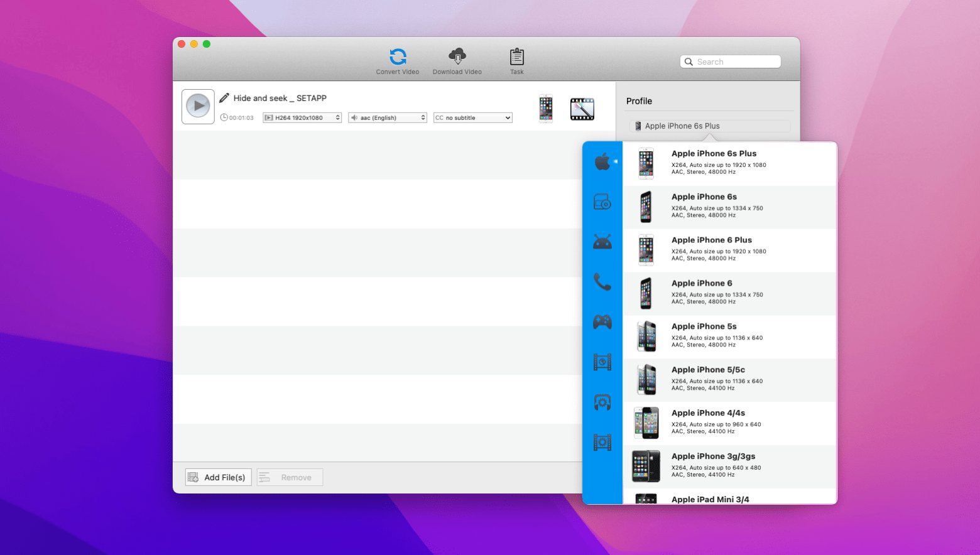Choose the Apple iPhone 5s output preset
The width and height of the screenshot is (980, 555).
point(729,337)
